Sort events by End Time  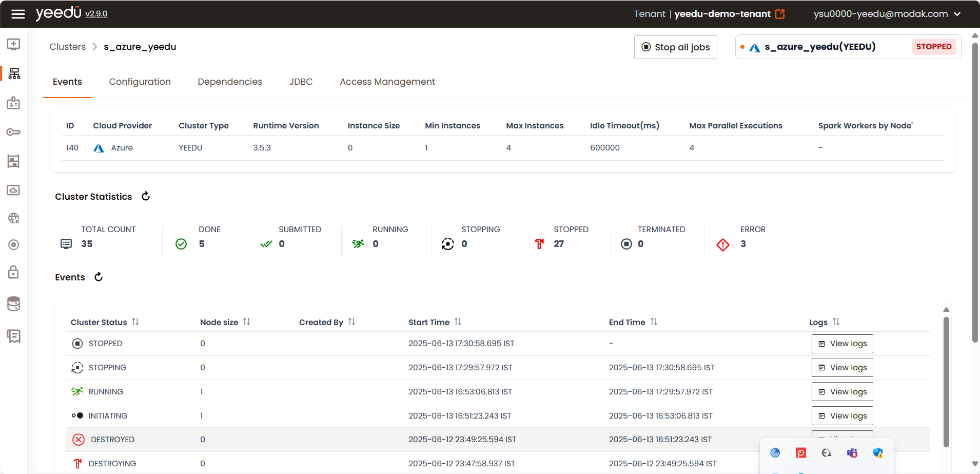(654, 321)
